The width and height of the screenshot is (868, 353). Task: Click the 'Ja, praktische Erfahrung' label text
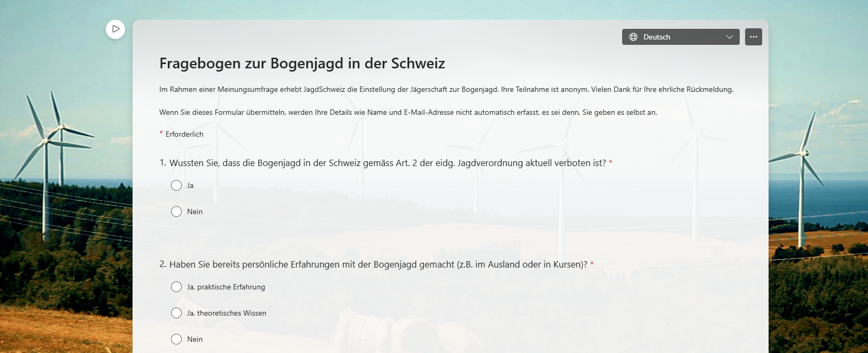(x=226, y=287)
